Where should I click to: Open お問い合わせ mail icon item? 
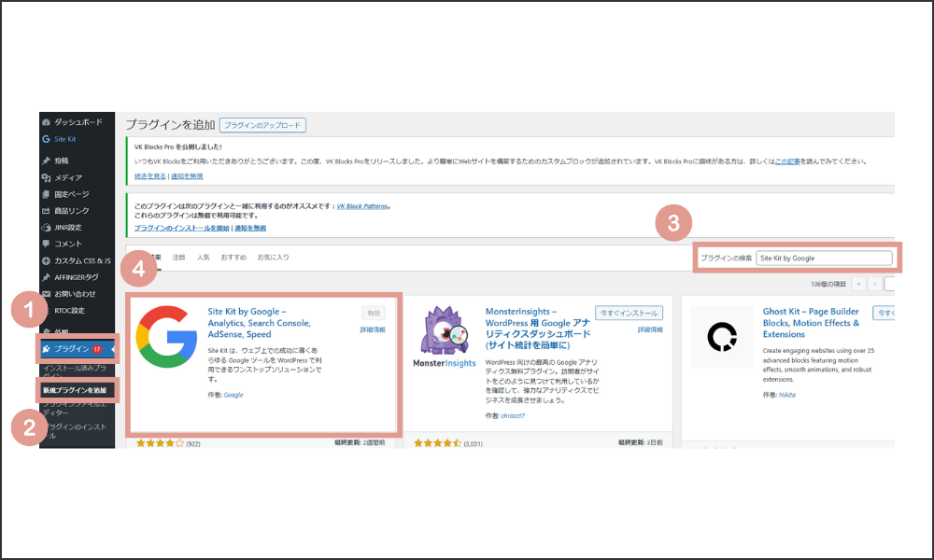[x=46, y=294]
